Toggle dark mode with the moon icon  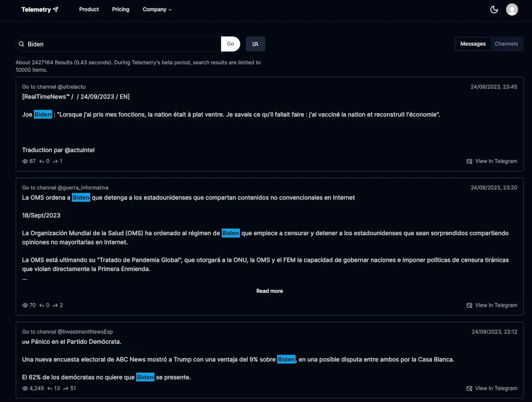click(x=494, y=9)
